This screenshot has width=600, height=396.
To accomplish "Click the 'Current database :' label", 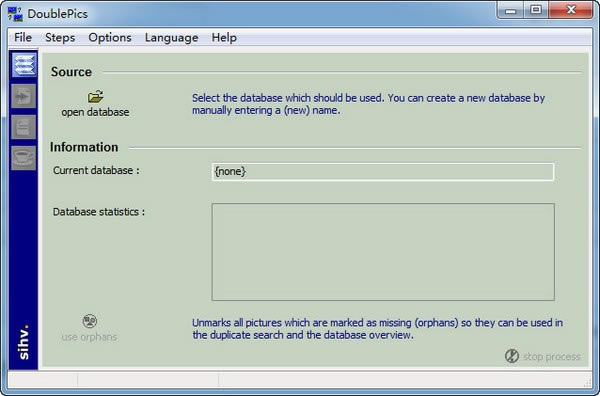I will [96, 170].
